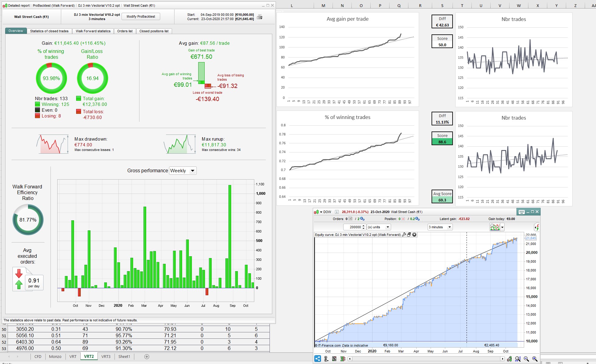Increase the 200000 quantity with the stepper arrow
This screenshot has height=364, width=596.
[x=364, y=226]
